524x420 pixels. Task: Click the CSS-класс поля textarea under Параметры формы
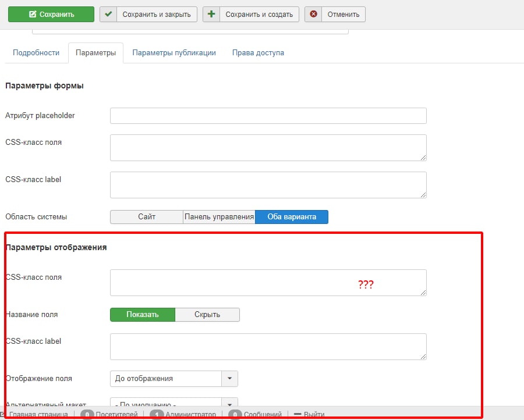(x=268, y=148)
